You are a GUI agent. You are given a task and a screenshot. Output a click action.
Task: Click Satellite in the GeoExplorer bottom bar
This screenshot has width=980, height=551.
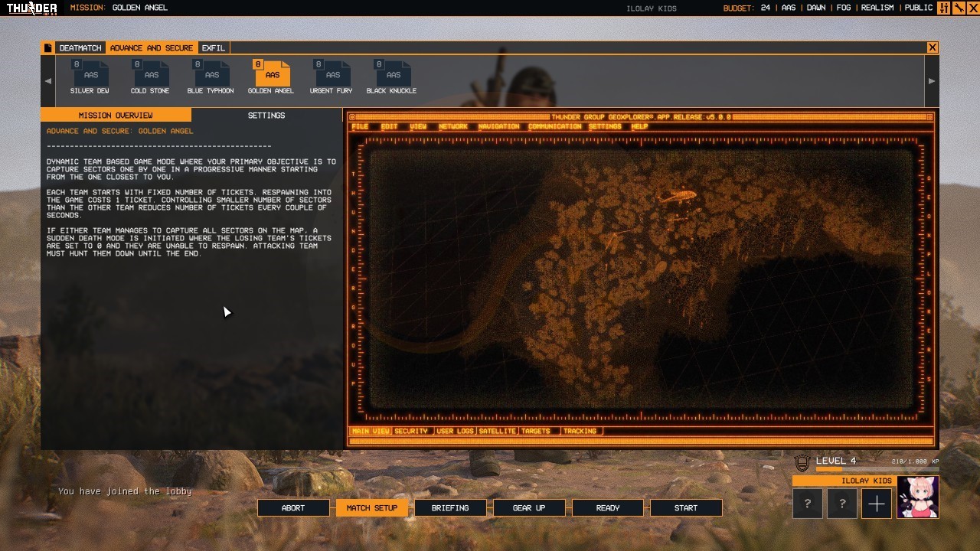[497, 431]
